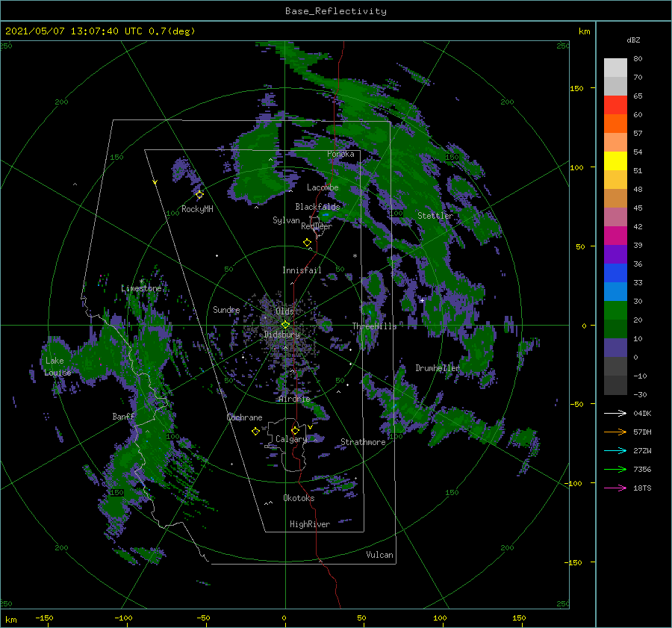Screen dimensions: 672x628
Task: Click the Okotoks label
Action: point(299,498)
